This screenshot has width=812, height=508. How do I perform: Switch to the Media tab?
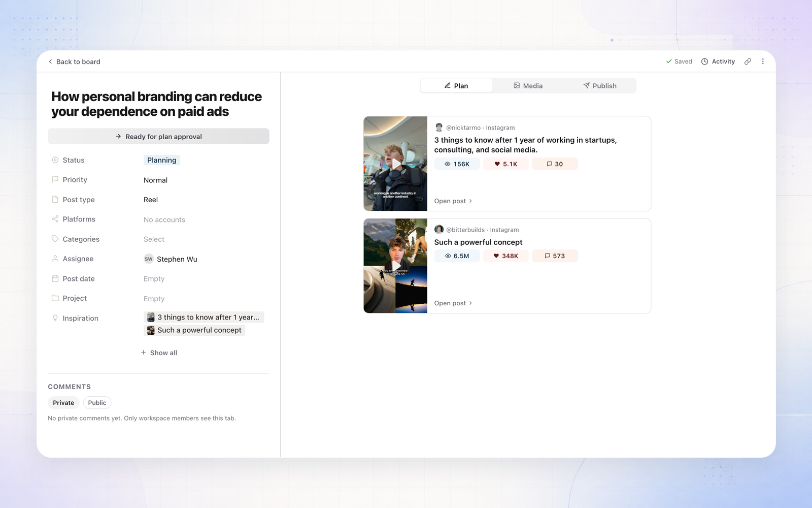[528, 85]
